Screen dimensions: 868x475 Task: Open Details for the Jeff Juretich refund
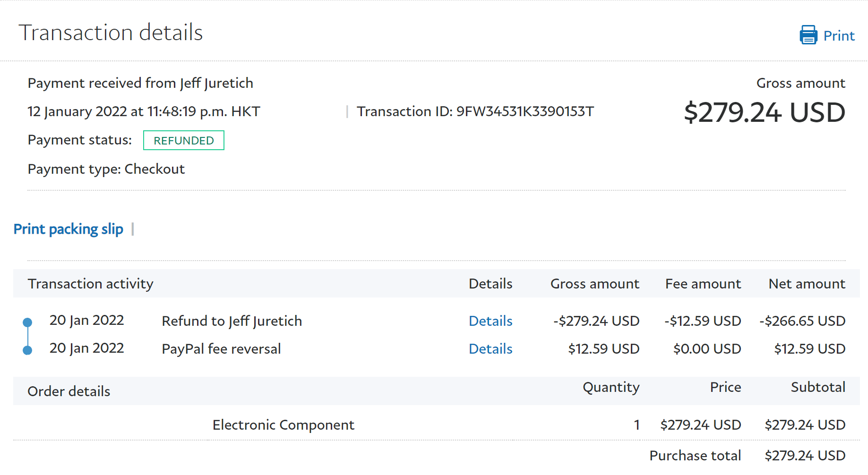[490, 321]
